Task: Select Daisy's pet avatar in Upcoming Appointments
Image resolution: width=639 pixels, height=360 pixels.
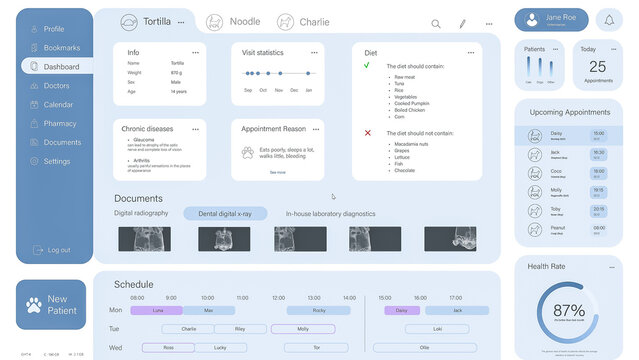Action: (x=535, y=136)
